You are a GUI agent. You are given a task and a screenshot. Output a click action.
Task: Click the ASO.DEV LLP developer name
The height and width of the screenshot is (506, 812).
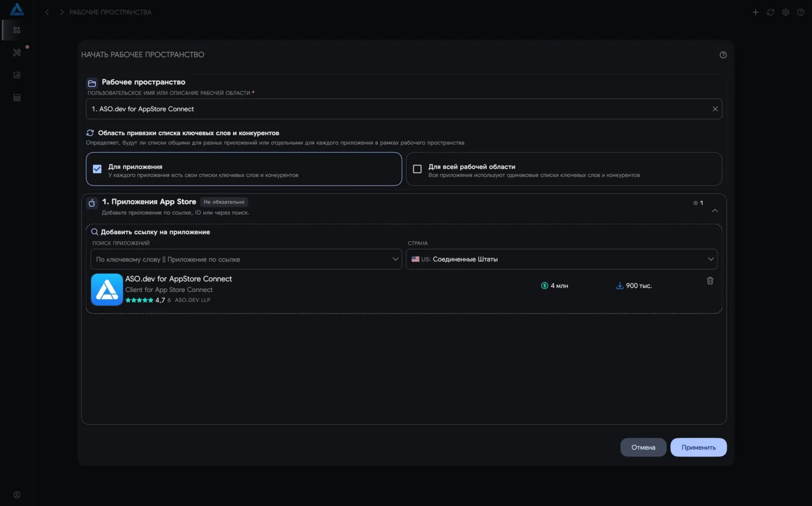pos(192,300)
